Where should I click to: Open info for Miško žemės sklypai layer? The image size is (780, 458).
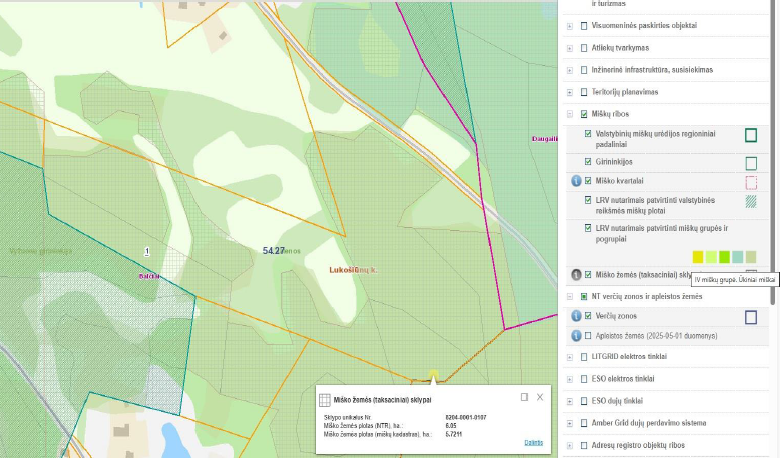tap(576, 275)
